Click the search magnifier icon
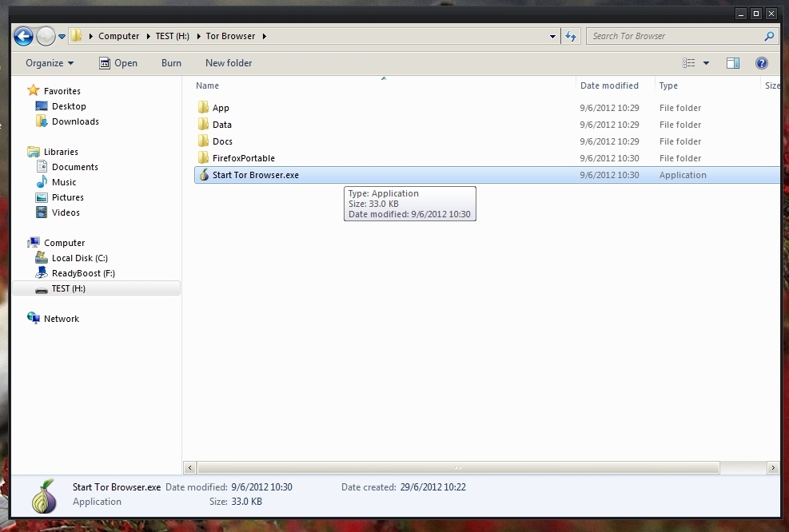This screenshot has height=532, width=789. [769, 36]
